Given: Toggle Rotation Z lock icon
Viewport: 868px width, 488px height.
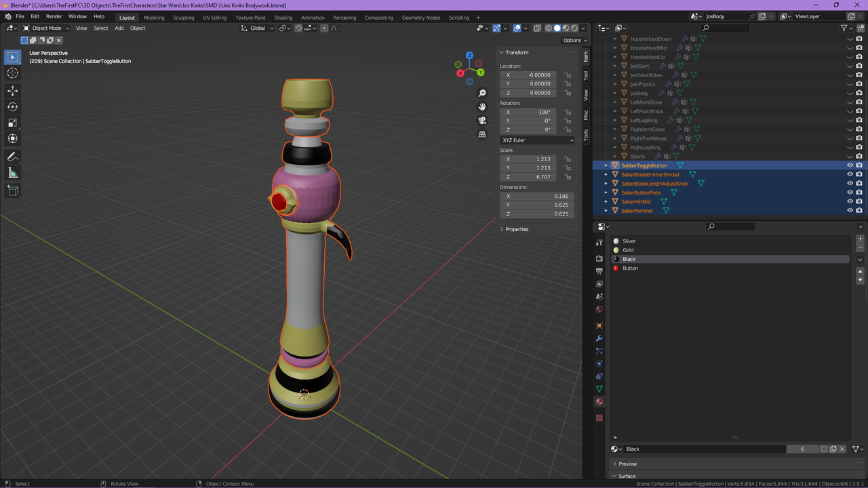Looking at the screenshot, I should click(x=568, y=129).
